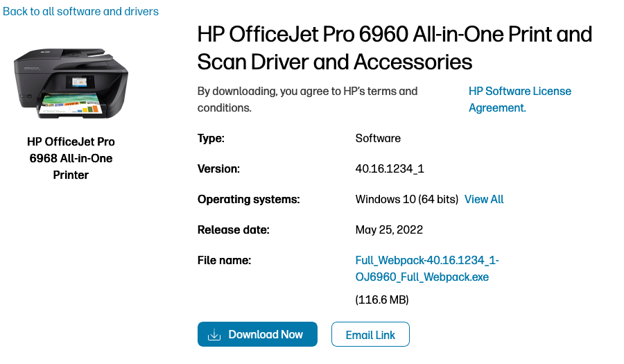Click the Full_Webpack exe file name link

click(x=426, y=268)
